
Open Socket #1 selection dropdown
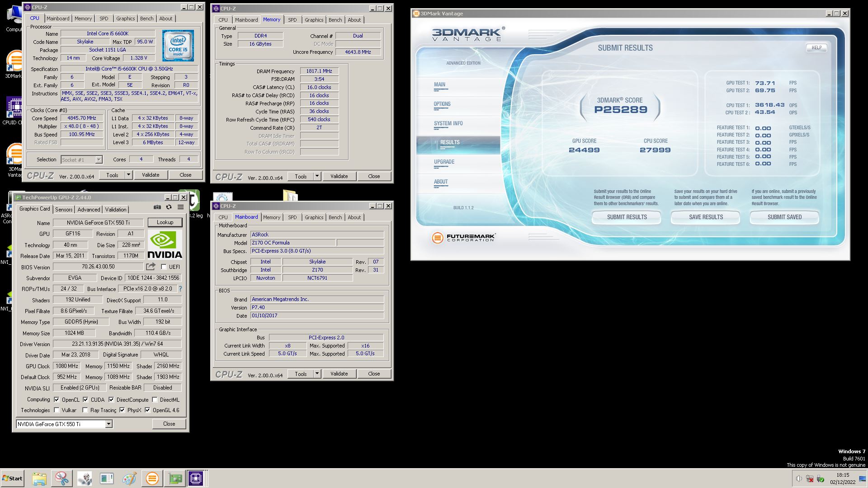[99, 160]
